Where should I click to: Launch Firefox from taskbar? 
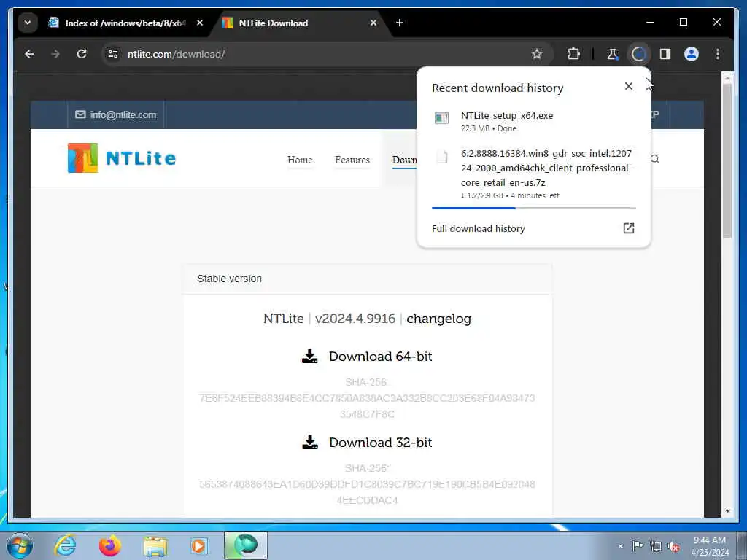pos(109,545)
